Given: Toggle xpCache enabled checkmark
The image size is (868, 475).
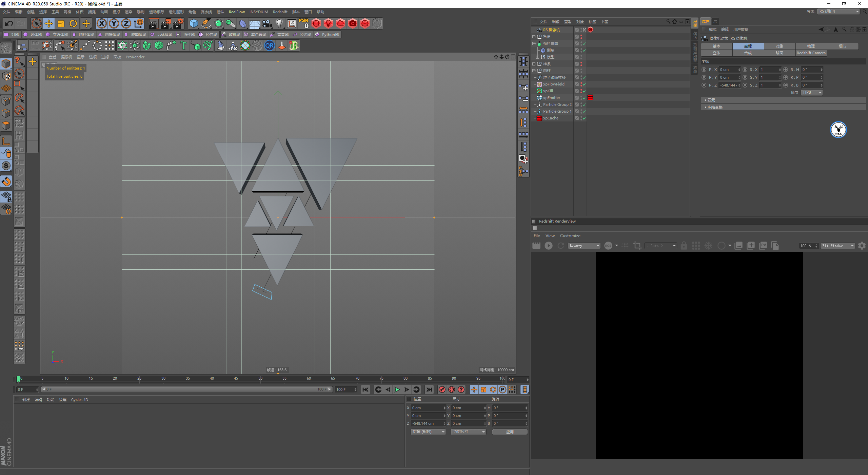Looking at the screenshot, I should tap(584, 118).
